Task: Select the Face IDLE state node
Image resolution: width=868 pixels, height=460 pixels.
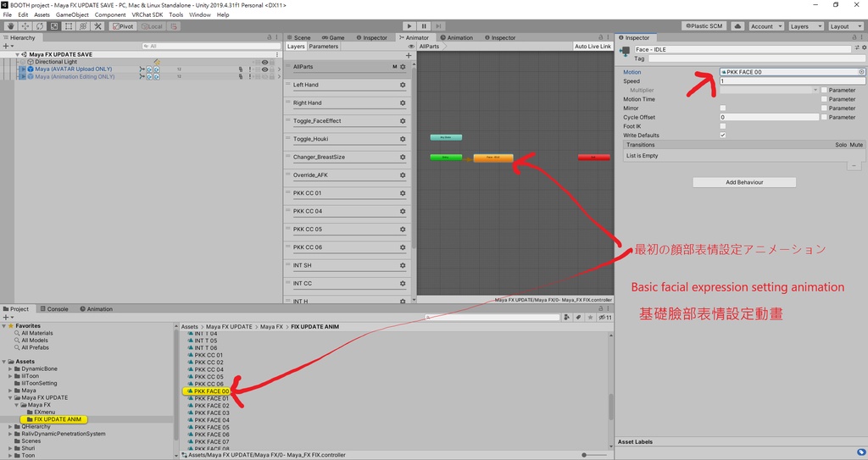Action: click(493, 158)
